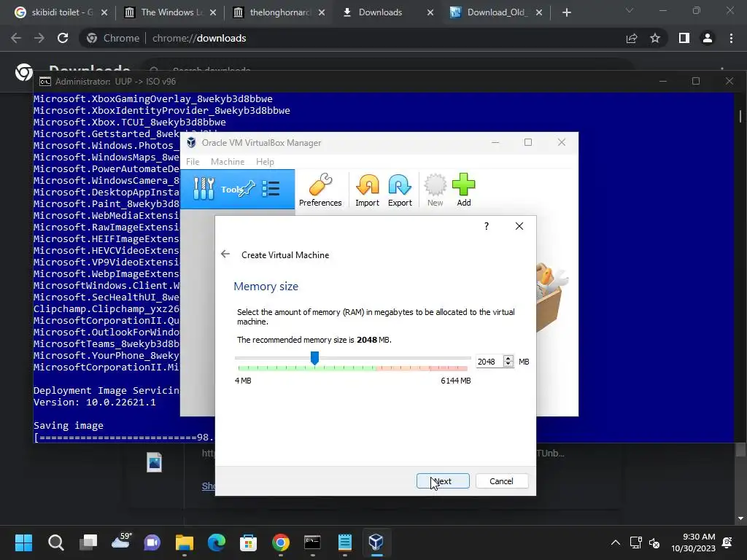Viewport: 747px width, 560px height.
Task: Reload the Chrome page
Action: click(63, 38)
